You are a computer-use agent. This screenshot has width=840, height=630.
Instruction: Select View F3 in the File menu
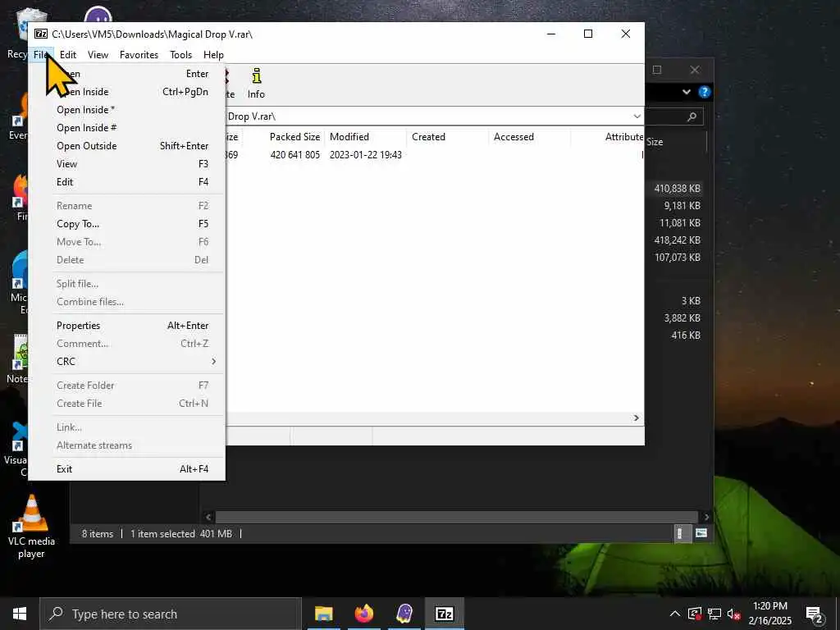[x=127, y=164]
